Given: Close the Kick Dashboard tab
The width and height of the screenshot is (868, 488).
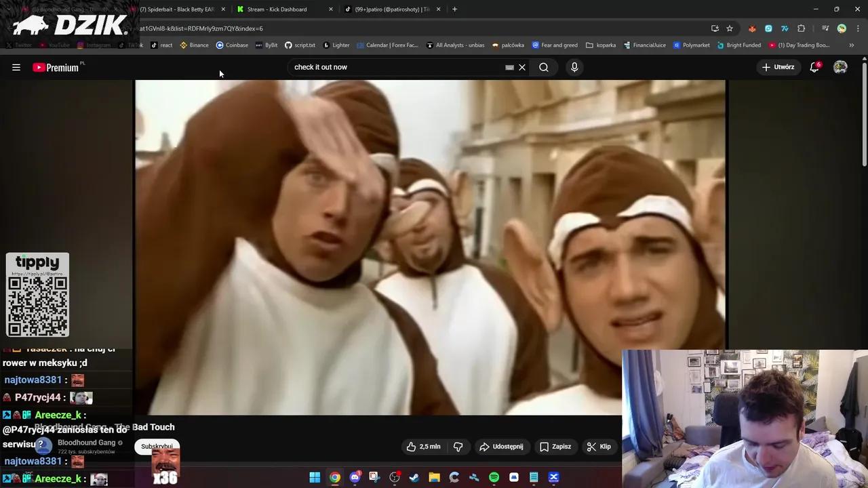Looking at the screenshot, I should (x=331, y=9).
